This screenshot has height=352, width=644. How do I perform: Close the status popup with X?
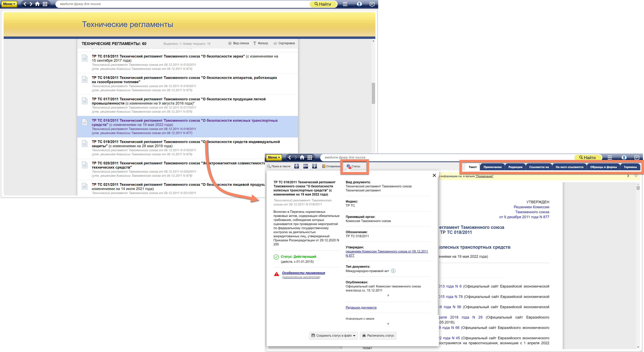(x=434, y=176)
